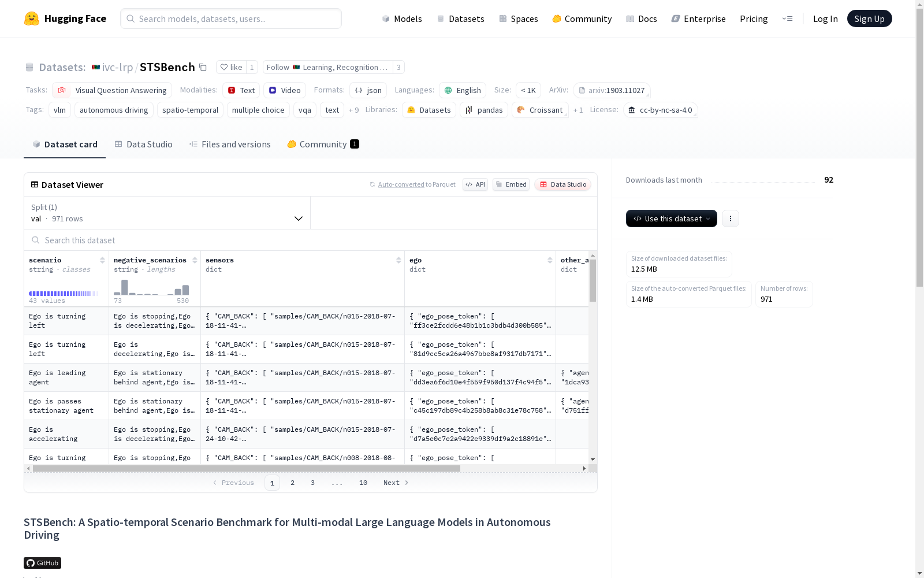Viewport: 924px width, 578px height.
Task: Open the API button in Dataset Viewer
Action: pos(475,184)
